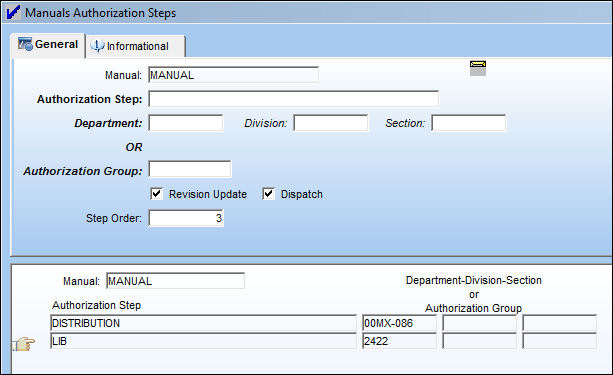Click the empty division cell in LIB row
Viewport: 613px width, 375px height.
tap(480, 341)
